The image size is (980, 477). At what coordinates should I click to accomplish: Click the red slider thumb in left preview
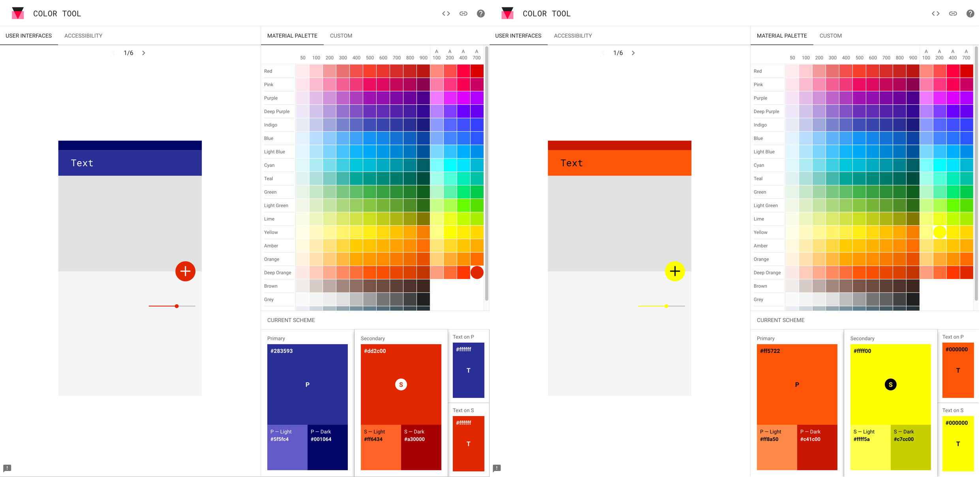click(x=177, y=306)
